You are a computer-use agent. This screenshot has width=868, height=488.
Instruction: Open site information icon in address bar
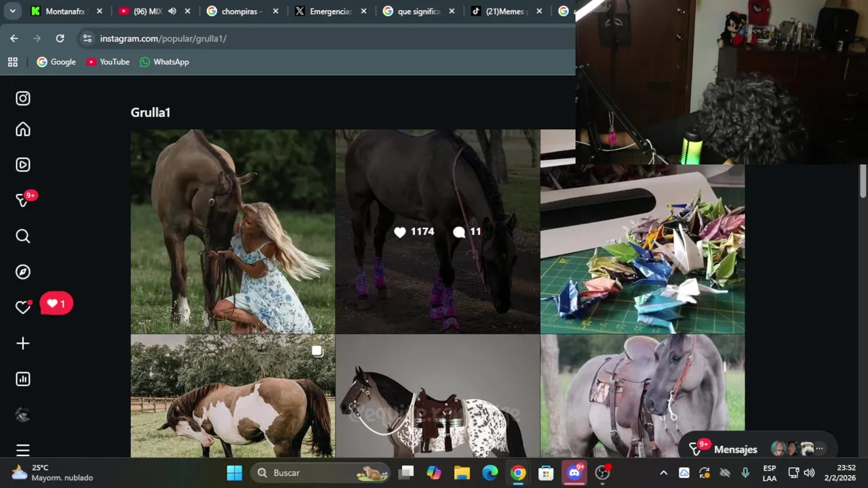click(87, 39)
